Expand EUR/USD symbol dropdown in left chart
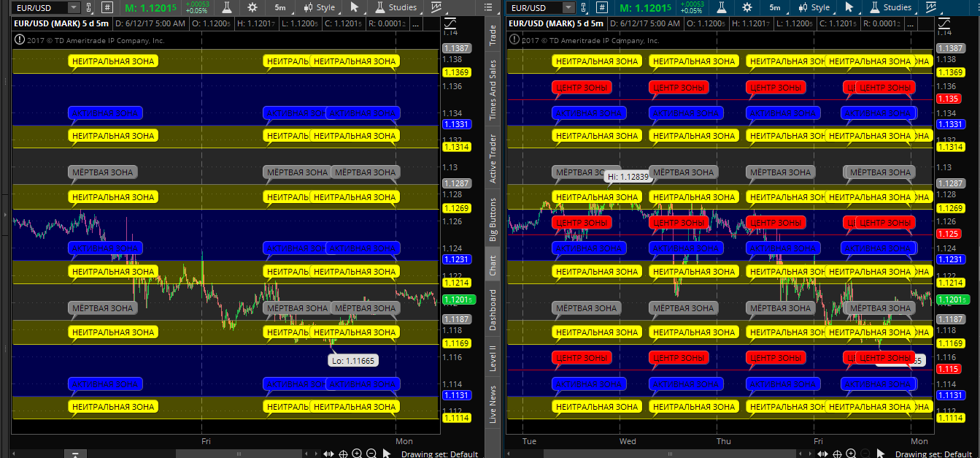The width and height of the screenshot is (980, 458). point(74,7)
